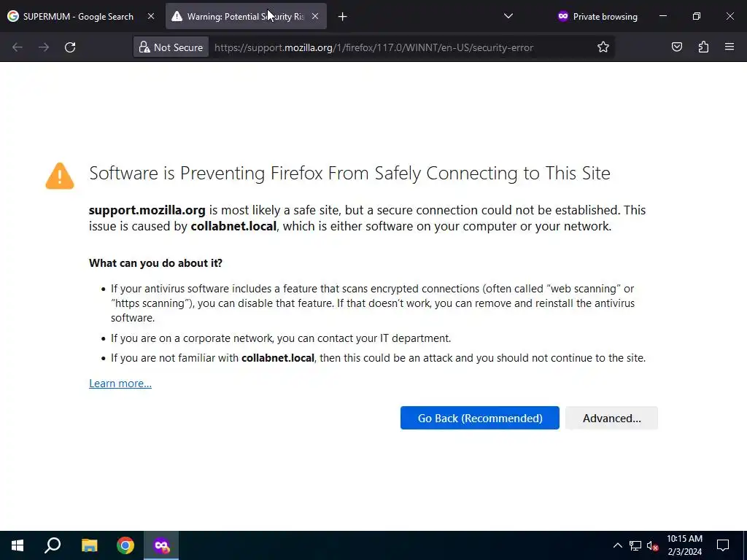Click the URL address field
Image resolution: width=747 pixels, height=560 pixels.
394,47
